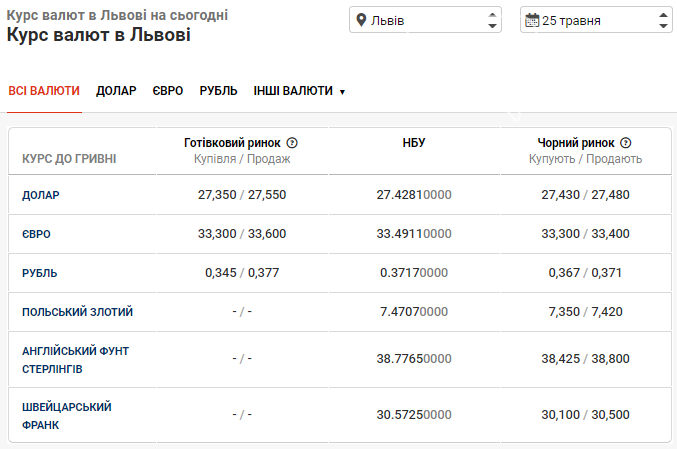Click ruble NBU rate 0.37170000
The image size is (677, 449).
click(x=414, y=272)
